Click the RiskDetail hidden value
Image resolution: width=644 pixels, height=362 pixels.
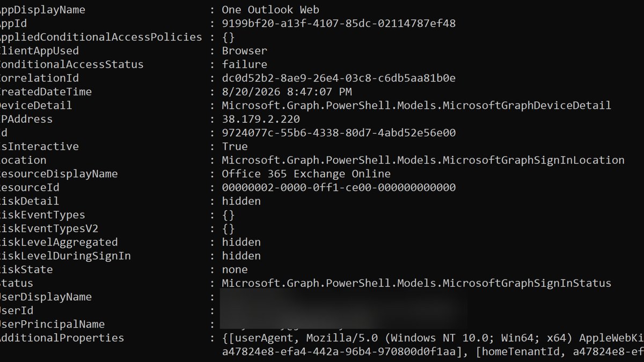pos(241,201)
